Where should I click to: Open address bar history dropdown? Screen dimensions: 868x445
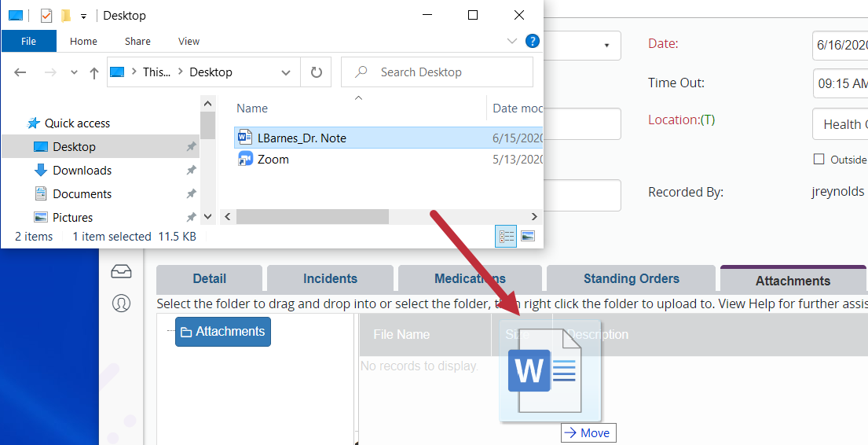click(286, 72)
